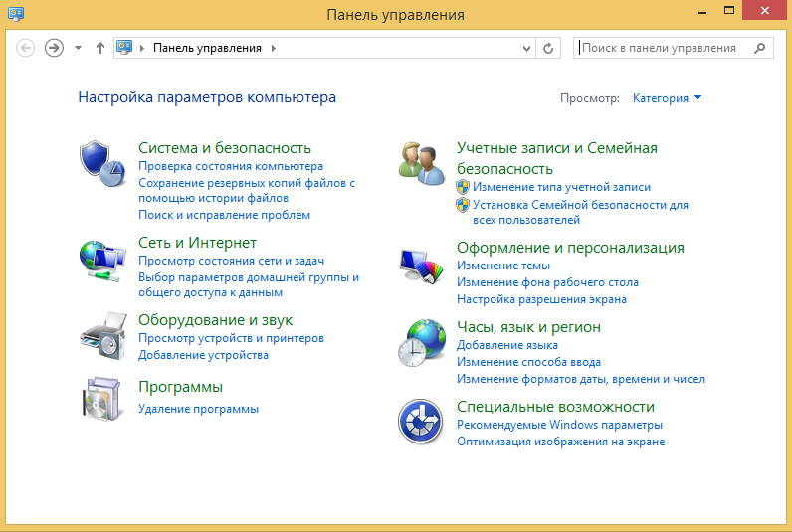Open the System and Security shield icon
Image resolution: width=792 pixels, height=532 pixels.
[x=102, y=164]
